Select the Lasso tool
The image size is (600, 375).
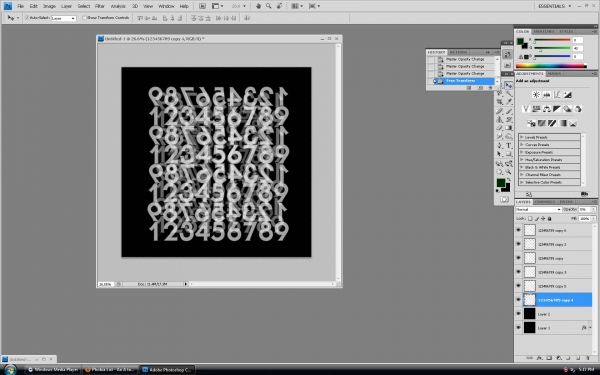tap(499, 93)
